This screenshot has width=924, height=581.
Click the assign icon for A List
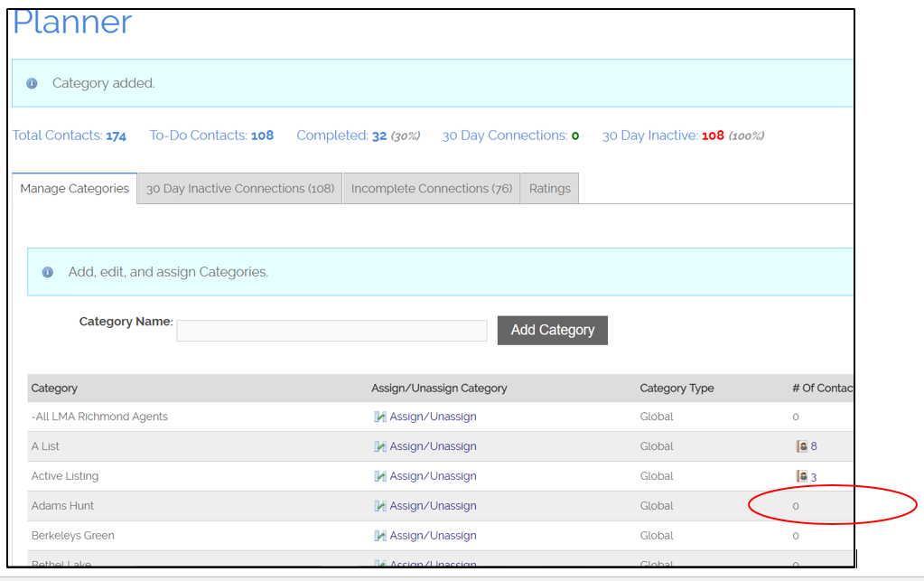coord(380,446)
